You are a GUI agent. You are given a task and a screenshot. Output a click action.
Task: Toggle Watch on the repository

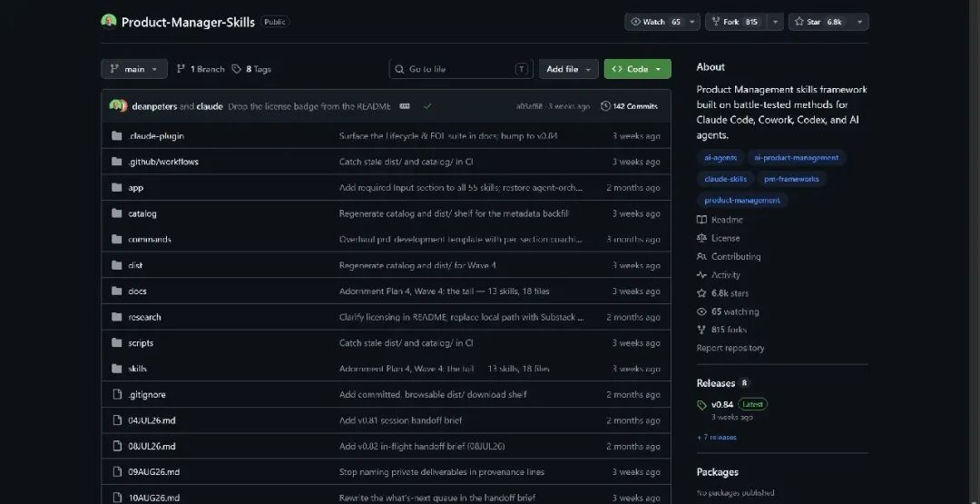[x=654, y=22]
